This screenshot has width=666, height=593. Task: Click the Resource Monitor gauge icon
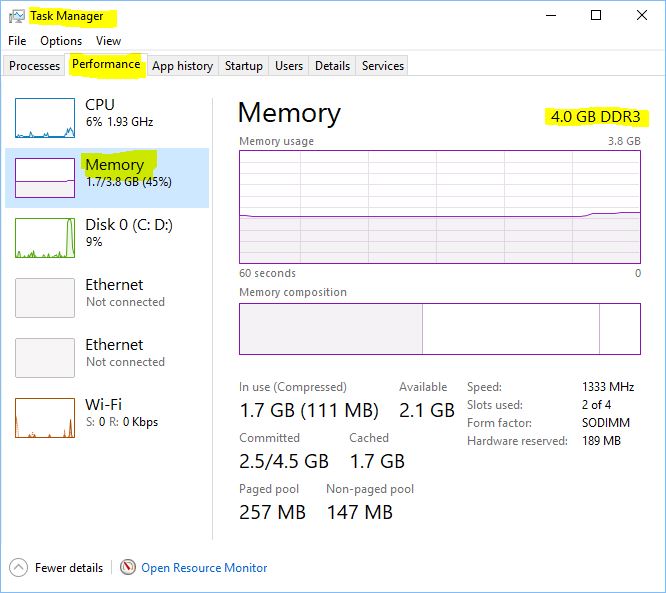127,567
